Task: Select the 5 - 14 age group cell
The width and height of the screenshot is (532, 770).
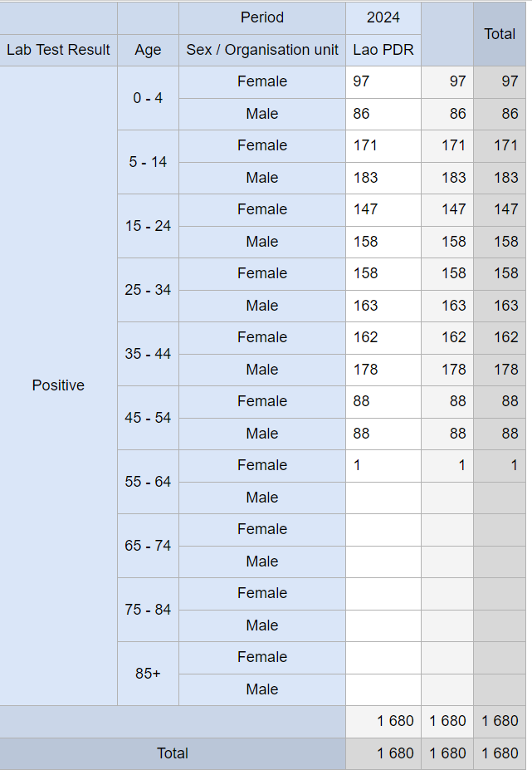Action: (x=148, y=162)
